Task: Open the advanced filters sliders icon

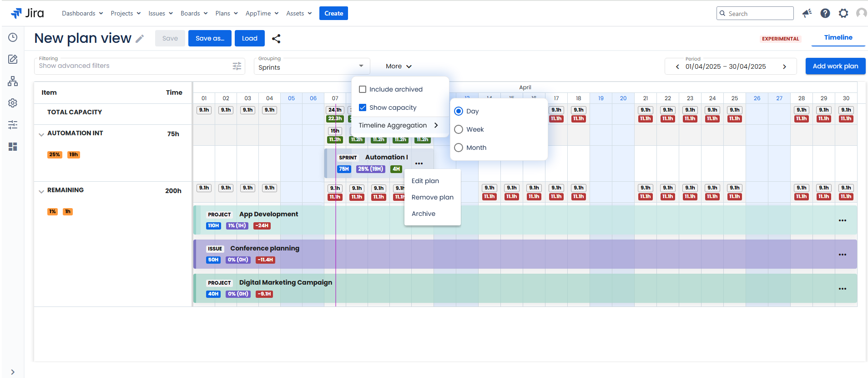Action: pyautogui.click(x=237, y=66)
